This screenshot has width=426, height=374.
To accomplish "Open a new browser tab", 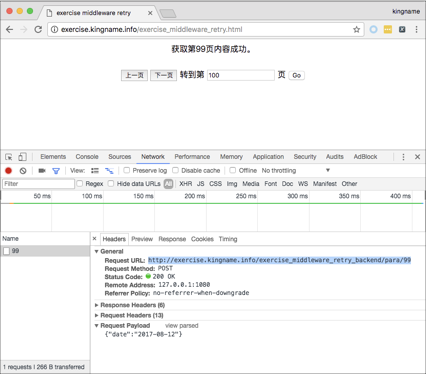I will tap(168, 13).
